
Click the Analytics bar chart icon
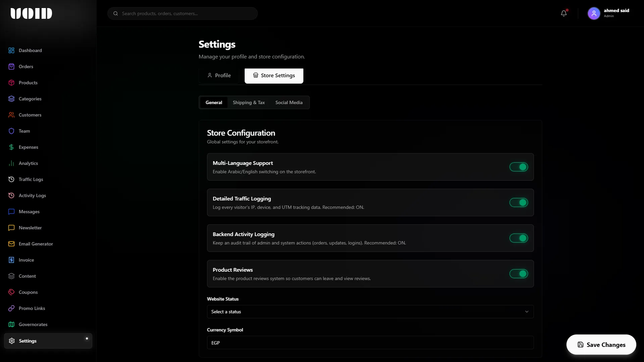click(11, 163)
